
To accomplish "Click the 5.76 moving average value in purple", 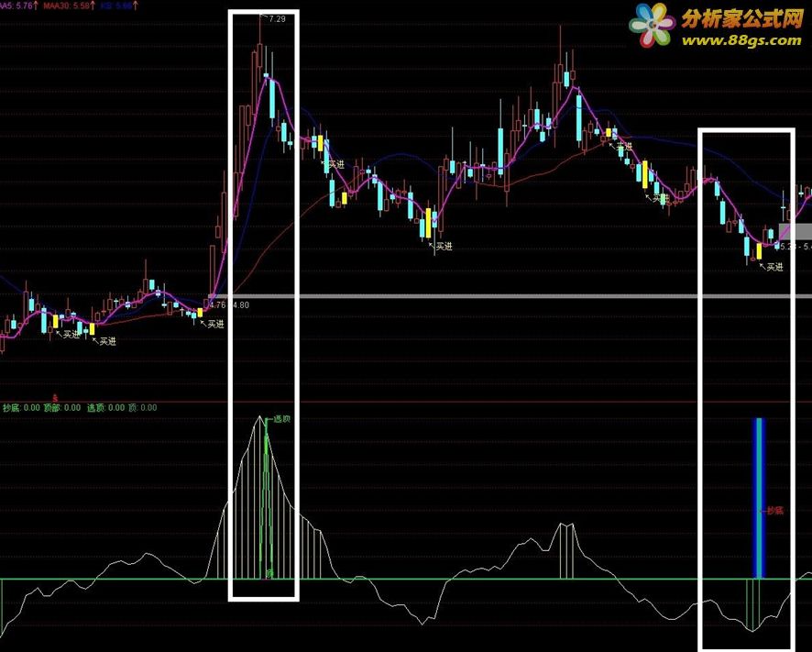I will pyautogui.click(x=25, y=6).
